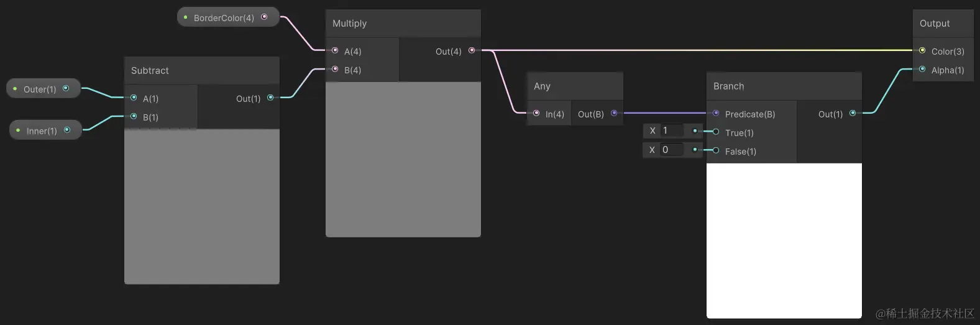Click the green dot on BorderColor(4) pill
980x325 pixels.
click(185, 17)
